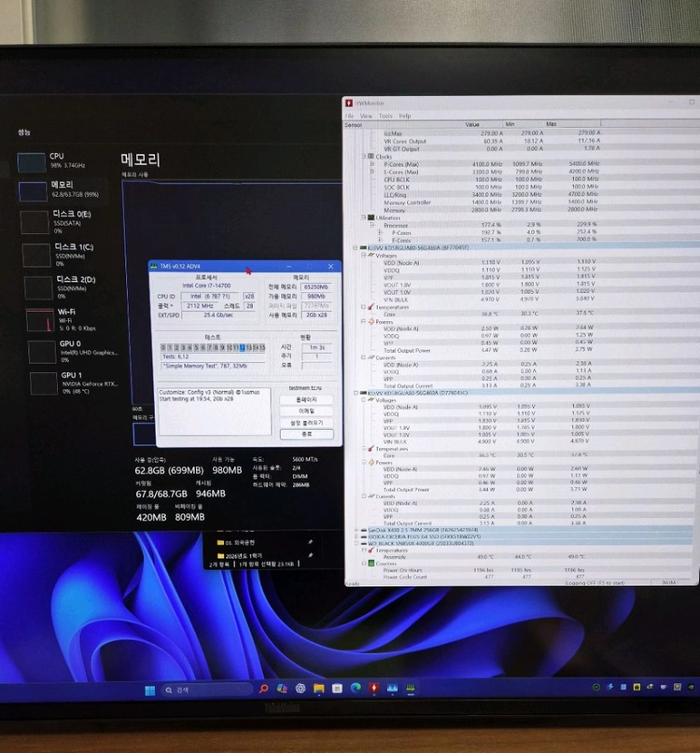Expand the SanDisk X600 drive node
The width and height of the screenshot is (700, 753).
pyautogui.click(x=356, y=530)
